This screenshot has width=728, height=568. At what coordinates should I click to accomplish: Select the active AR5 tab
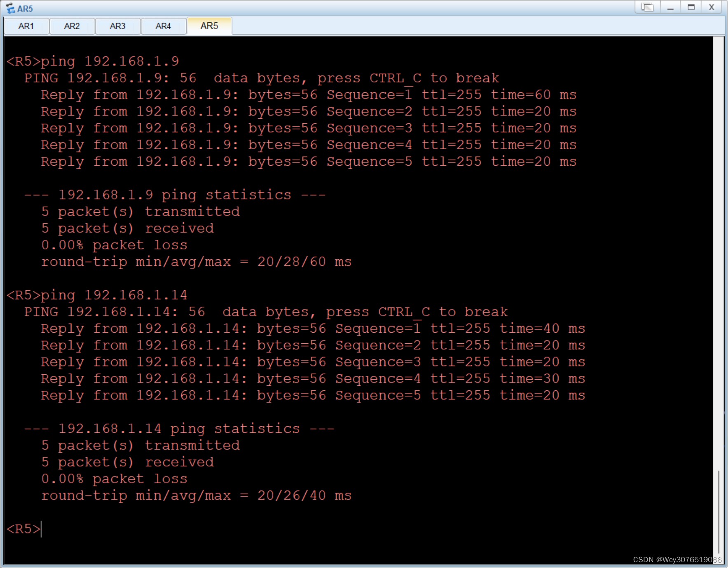(x=209, y=26)
